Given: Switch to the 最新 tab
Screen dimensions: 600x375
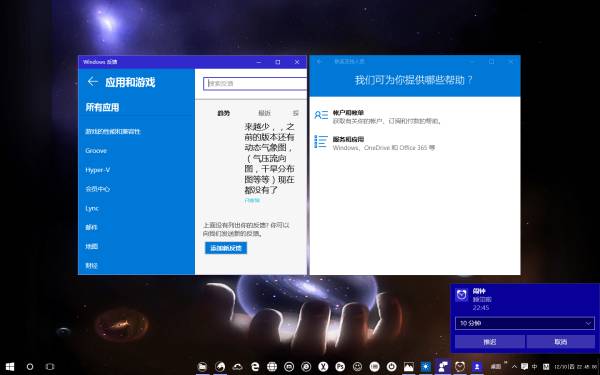Looking at the screenshot, I should (264, 113).
